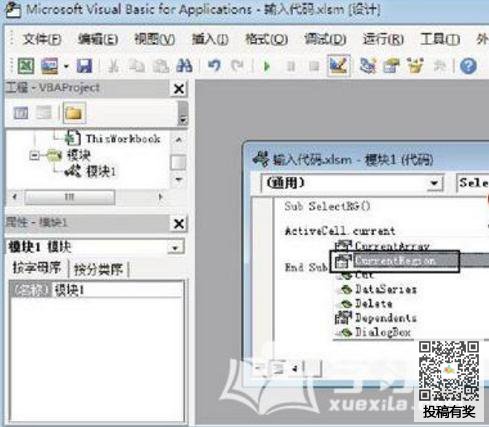Toggle Folders view in project panel
The height and width of the screenshot is (427, 489).
point(74,113)
